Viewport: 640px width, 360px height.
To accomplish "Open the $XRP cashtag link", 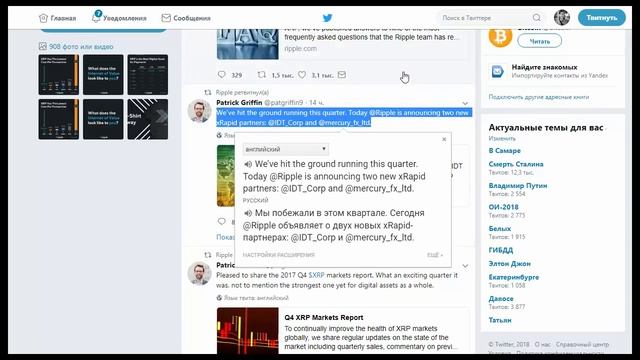I will [316, 275].
